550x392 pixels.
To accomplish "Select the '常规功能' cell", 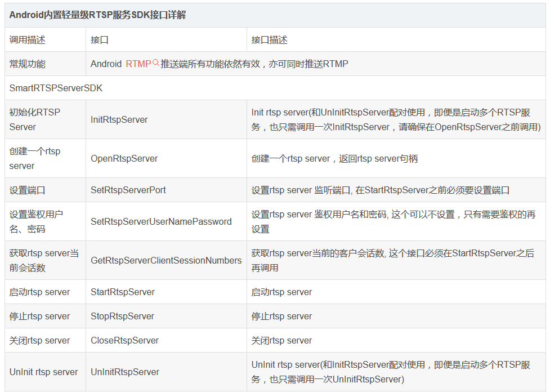I will (x=45, y=64).
